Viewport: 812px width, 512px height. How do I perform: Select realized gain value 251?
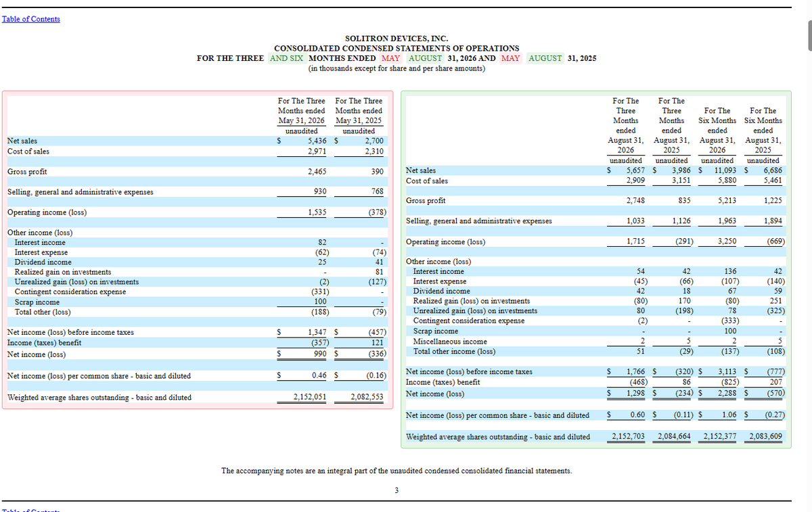coord(775,301)
